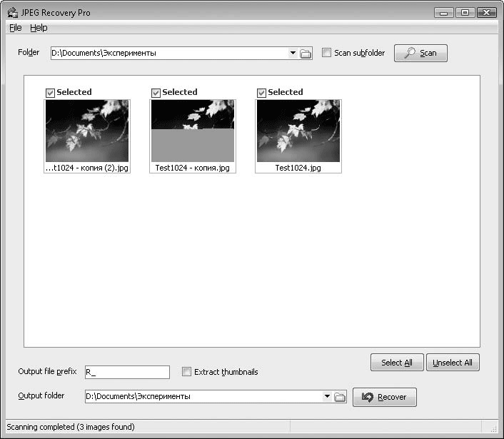Enable the Scan subfolder checkbox

(326, 53)
